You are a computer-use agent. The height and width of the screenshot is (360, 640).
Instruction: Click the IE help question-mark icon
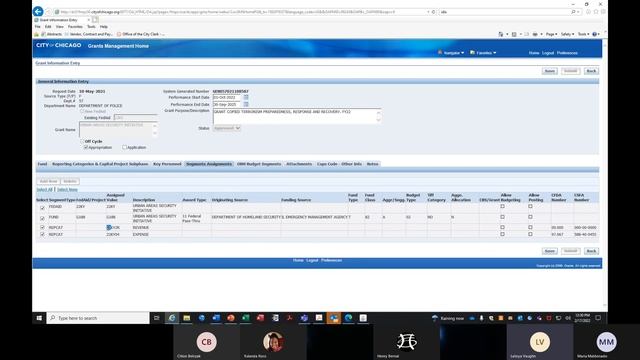click(595, 34)
